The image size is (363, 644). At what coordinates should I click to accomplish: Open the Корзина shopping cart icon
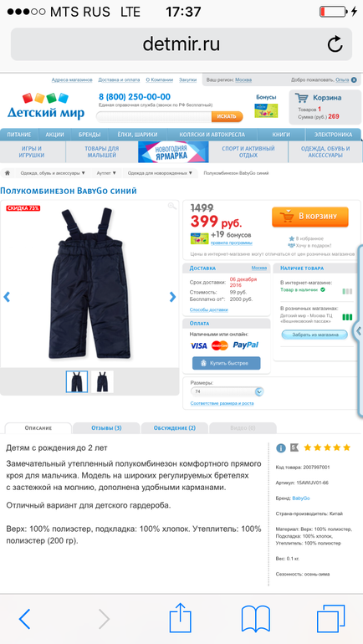302,98
